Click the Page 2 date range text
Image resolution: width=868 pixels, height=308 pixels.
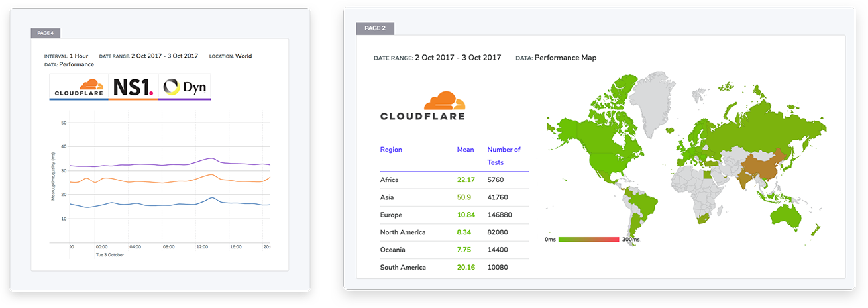pyautogui.click(x=437, y=58)
